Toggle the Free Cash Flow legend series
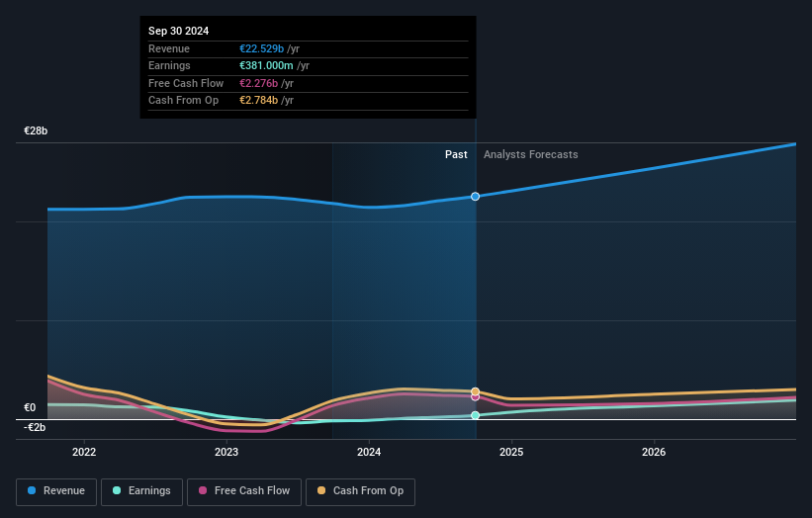The image size is (812, 518). tap(244, 491)
